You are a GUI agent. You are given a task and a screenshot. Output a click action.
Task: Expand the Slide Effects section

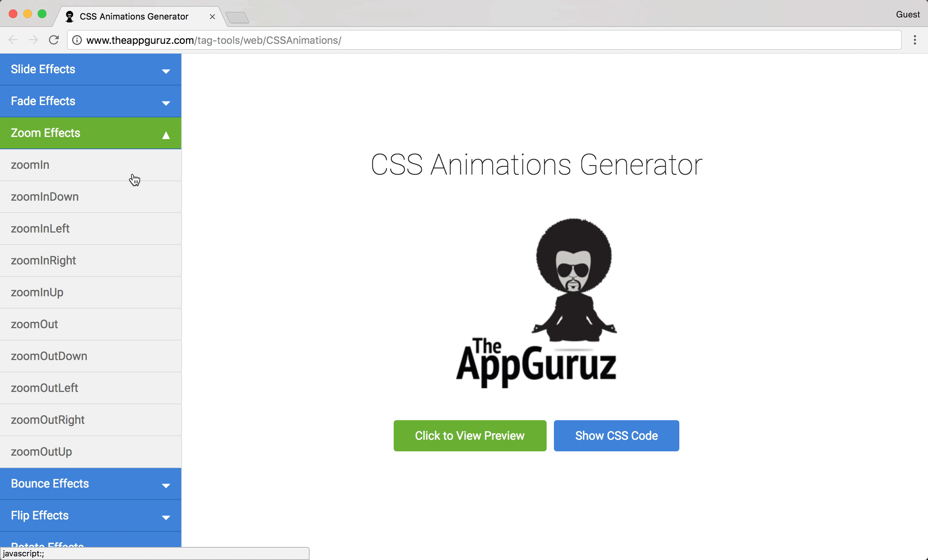90,69
